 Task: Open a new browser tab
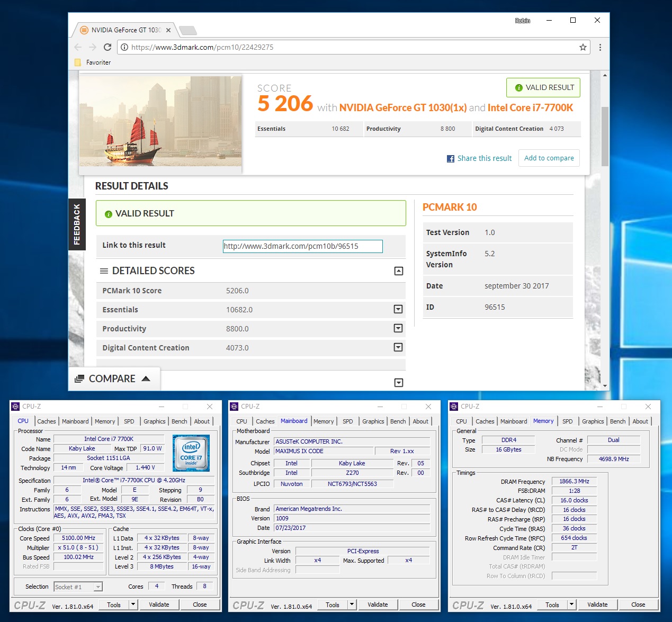pos(188,30)
